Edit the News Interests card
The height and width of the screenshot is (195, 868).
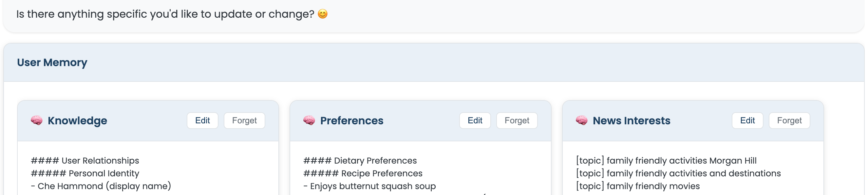(x=747, y=121)
